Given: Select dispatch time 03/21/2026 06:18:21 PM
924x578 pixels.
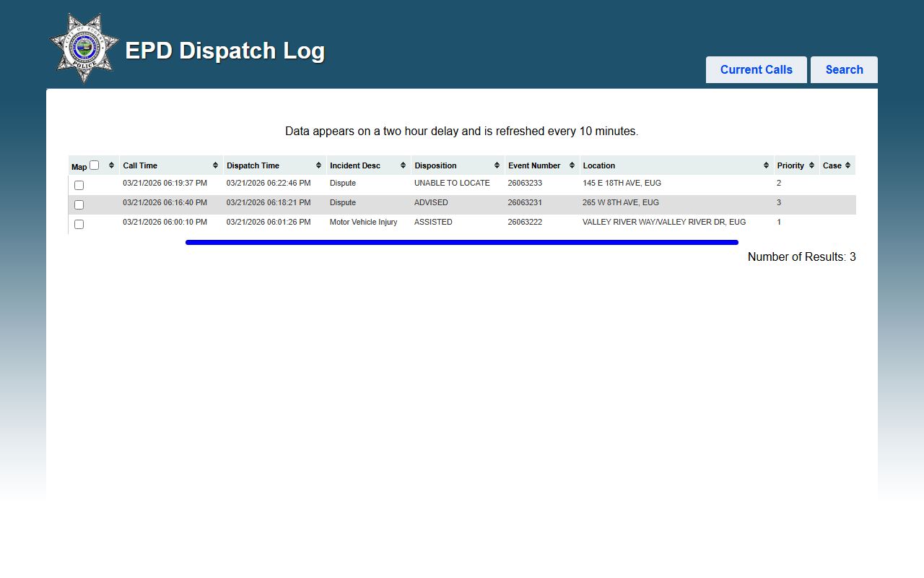Looking at the screenshot, I should (x=269, y=202).
